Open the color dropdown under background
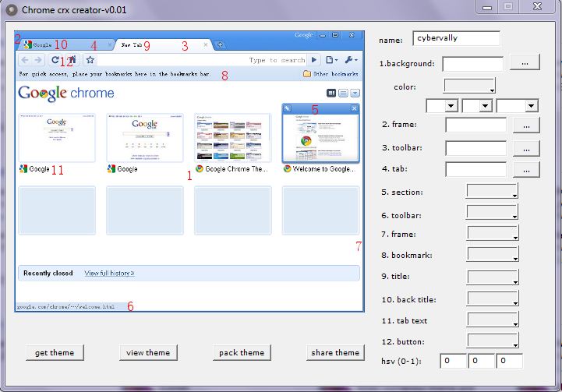 469,86
